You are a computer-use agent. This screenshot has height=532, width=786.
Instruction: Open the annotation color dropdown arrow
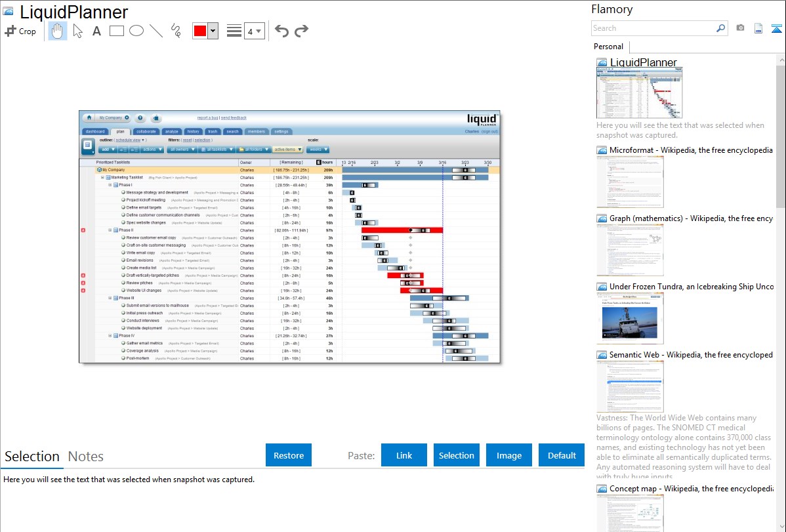pos(213,31)
